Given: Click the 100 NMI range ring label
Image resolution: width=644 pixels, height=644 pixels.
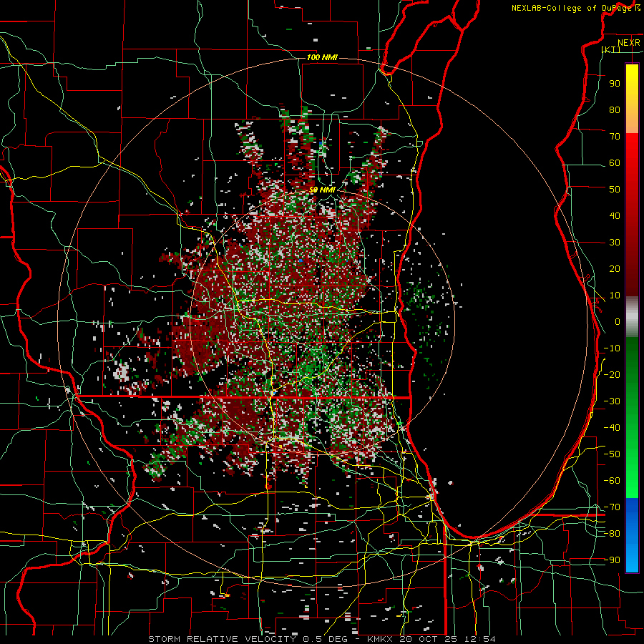Looking at the screenshot, I should [323, 57].
